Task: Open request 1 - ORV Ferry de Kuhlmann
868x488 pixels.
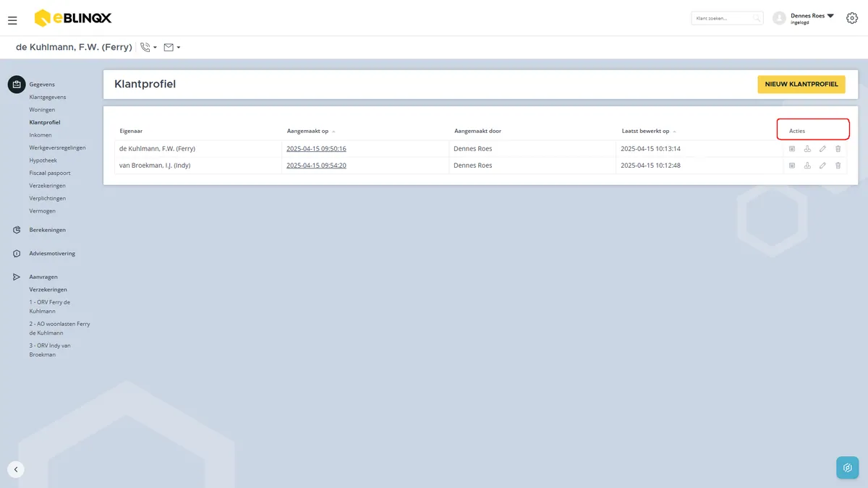Action: 50,307
